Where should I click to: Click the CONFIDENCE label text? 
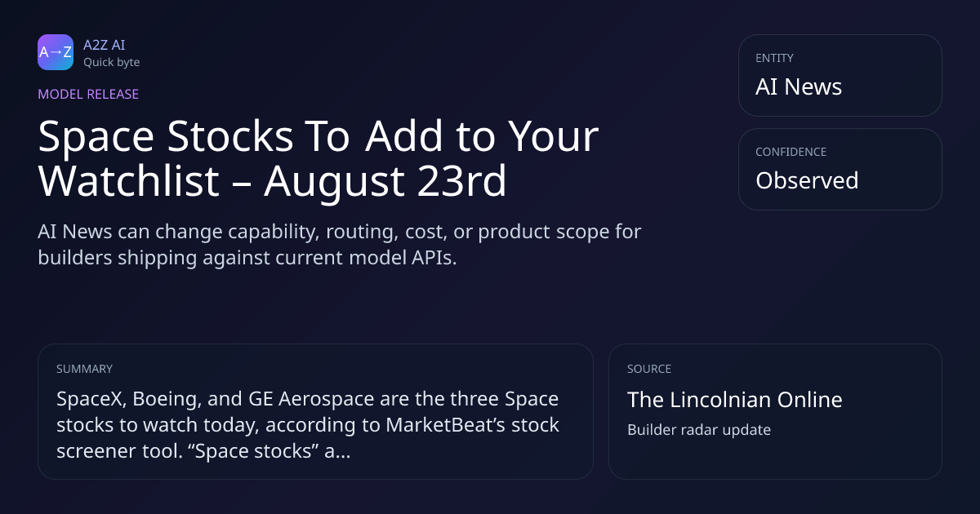point(791,152)
